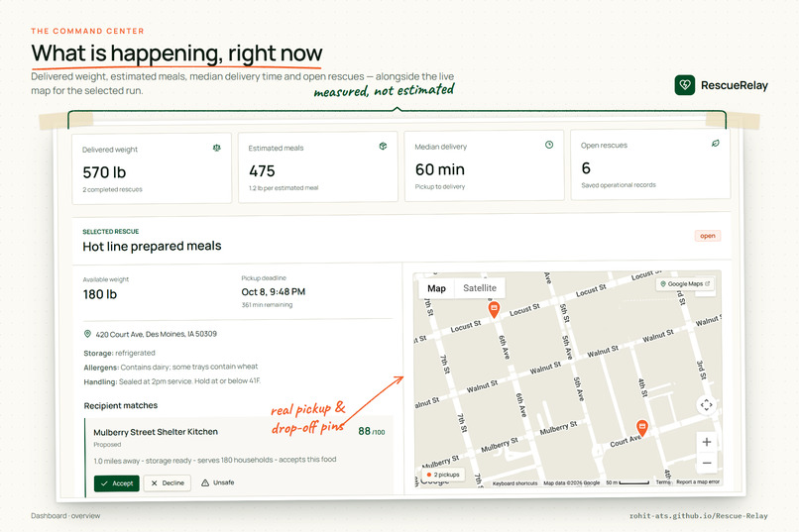Click the 570 lb delivered weight value
This screenshot has width=799, height=532.
click(104, 172)
